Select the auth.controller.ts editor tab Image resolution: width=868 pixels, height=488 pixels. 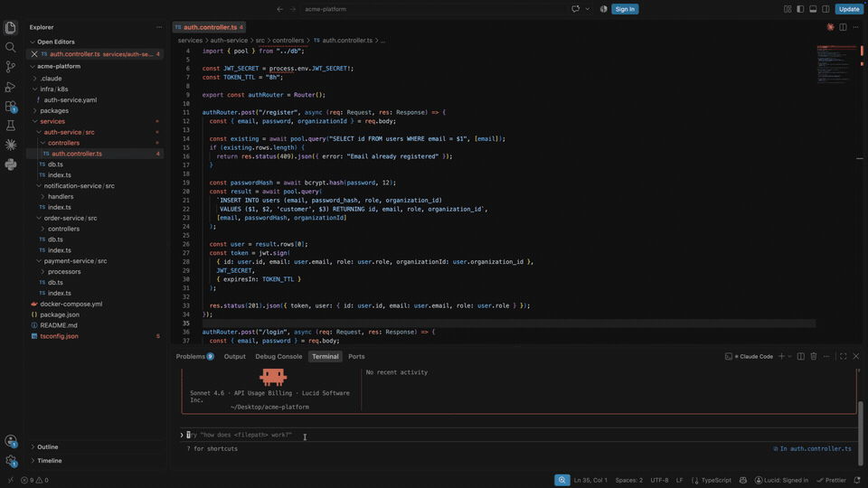click(209, 27)
